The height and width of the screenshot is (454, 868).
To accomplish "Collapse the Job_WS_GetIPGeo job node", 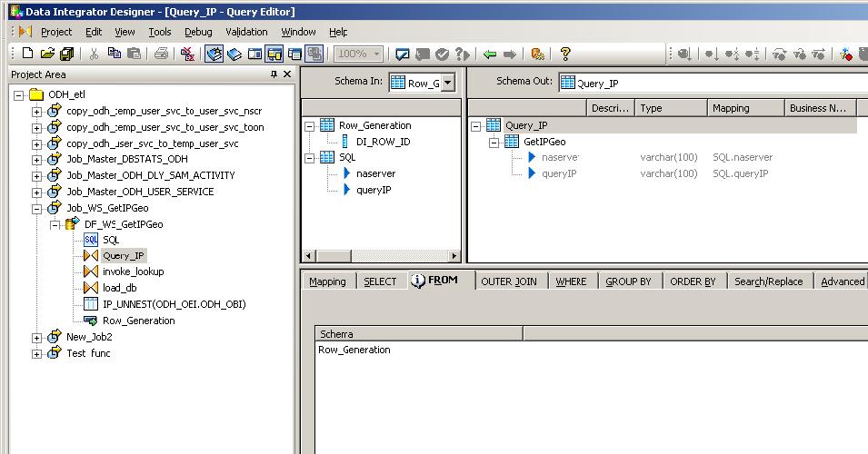I will [x=36, y=209].
